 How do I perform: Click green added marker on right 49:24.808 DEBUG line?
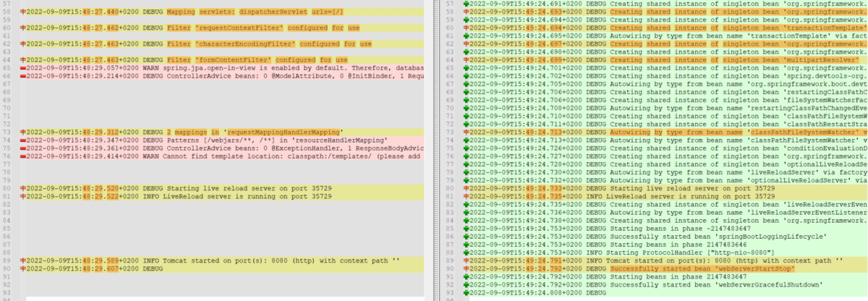tap(467, 292)
